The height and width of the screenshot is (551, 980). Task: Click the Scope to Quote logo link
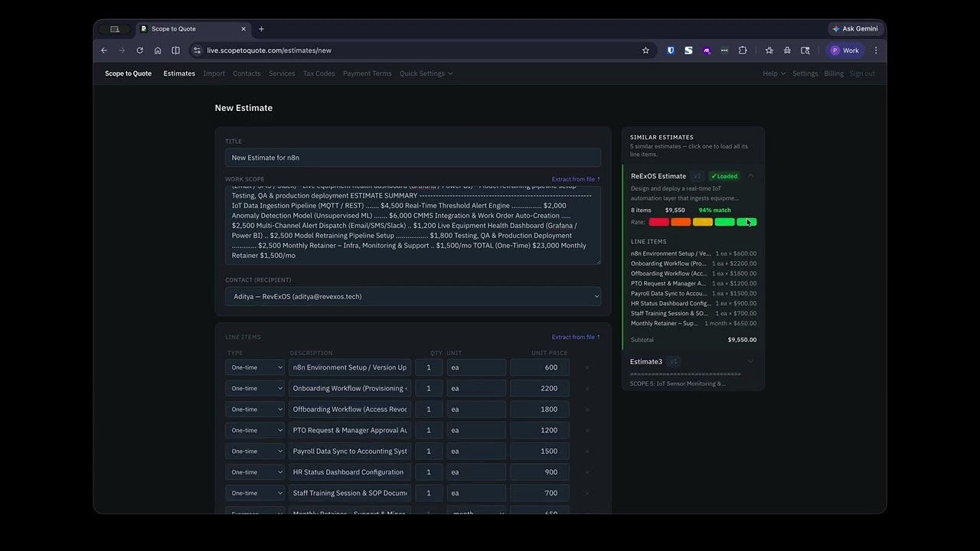tap(128, 73)
